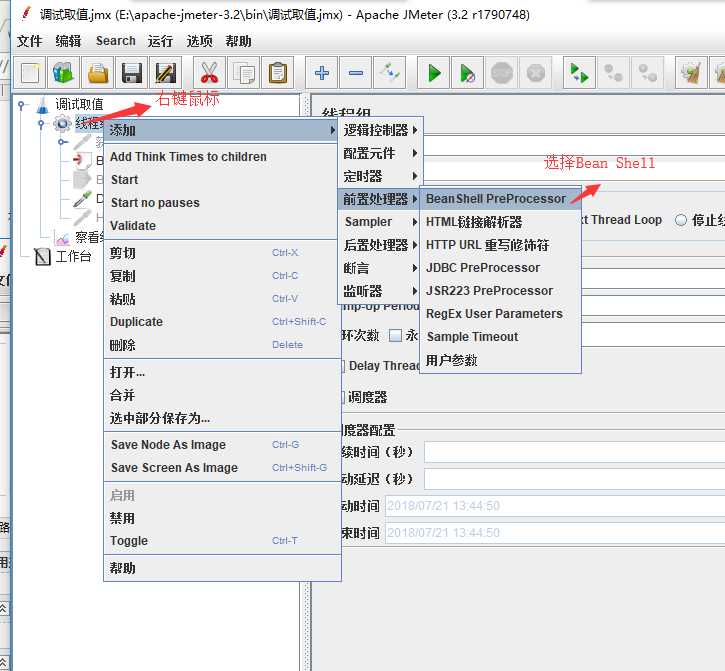Click Start no pauses toolbar icon
The width and height of the screenshot is (725, 671).
[467, 73]
